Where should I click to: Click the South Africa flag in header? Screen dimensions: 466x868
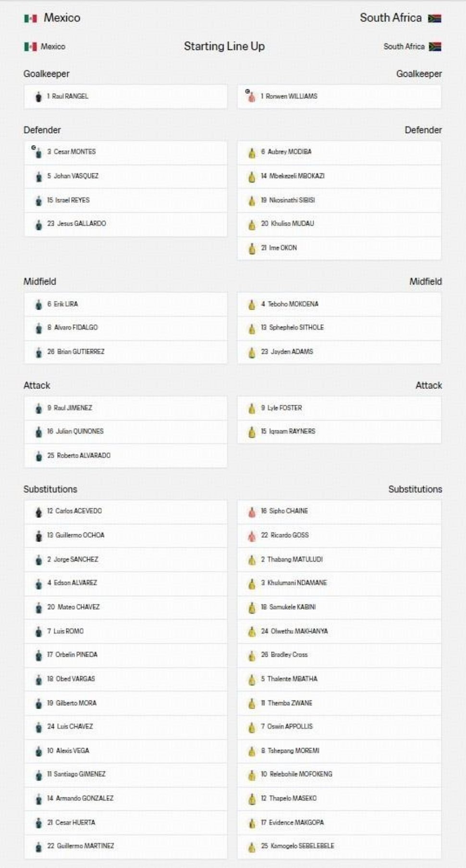coord(434,18)
